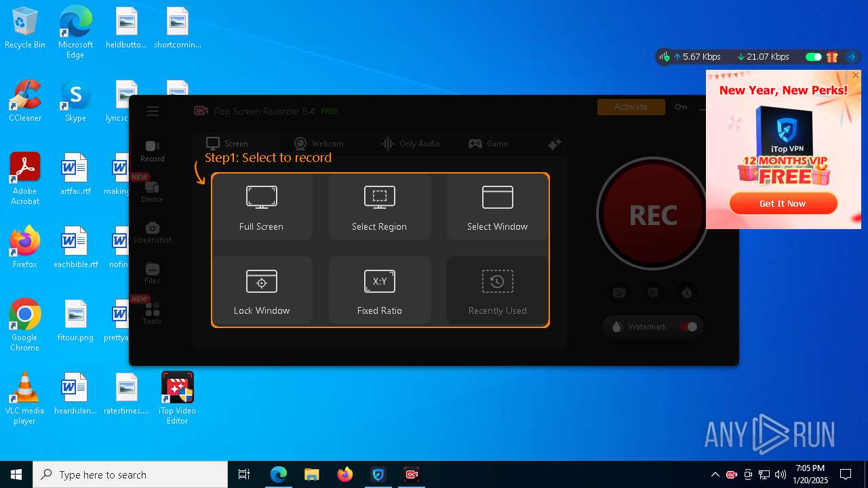Click the webcam Meet Now tray icon
The image size is (868, 488).
[x=748, y=474]
